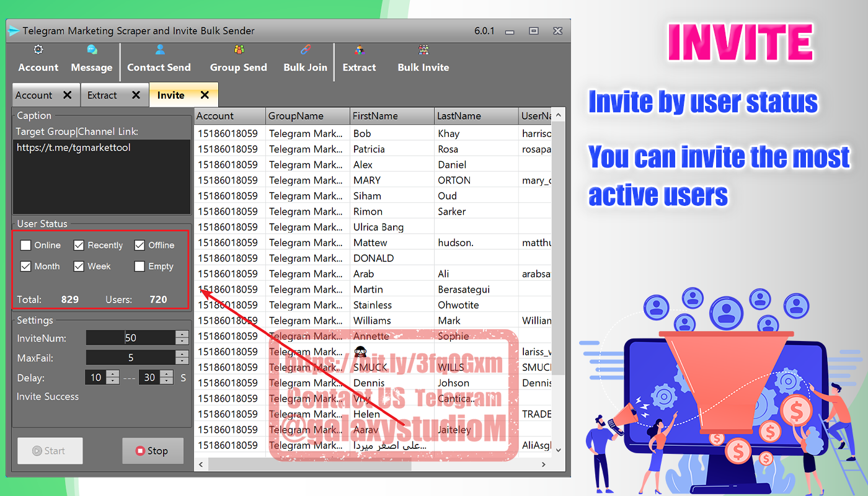Open the Account toolbar icon
This screenshot has height=496, width=868.
38,50
